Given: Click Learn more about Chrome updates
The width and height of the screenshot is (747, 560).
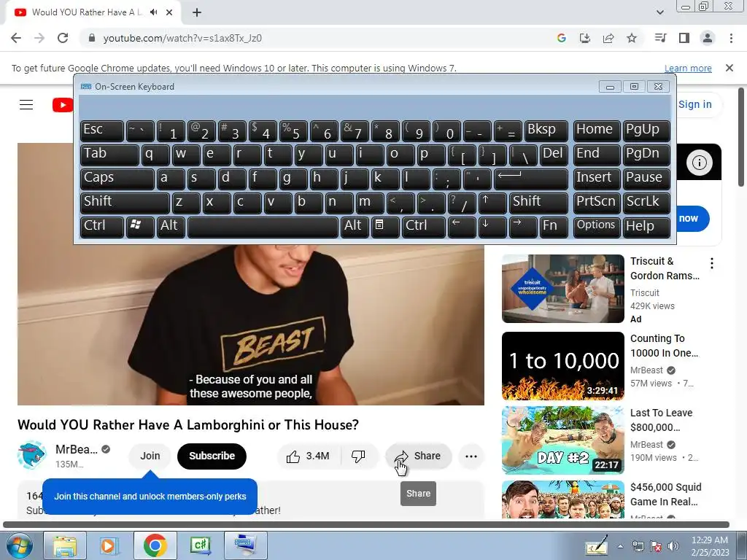Looking at the screenshot, I should click(688, 68).
